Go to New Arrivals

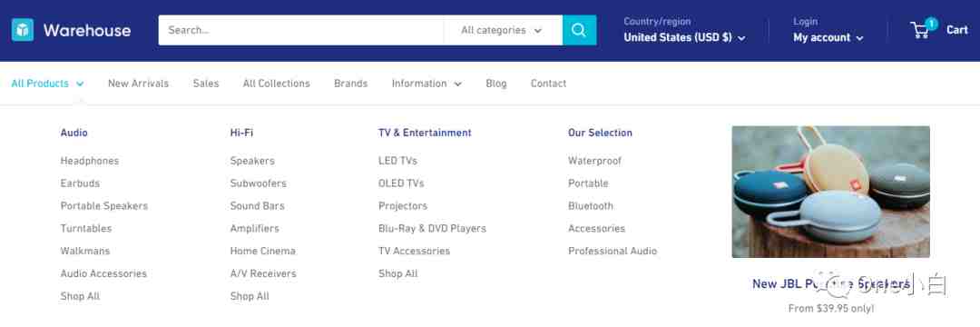pos(138,84)
